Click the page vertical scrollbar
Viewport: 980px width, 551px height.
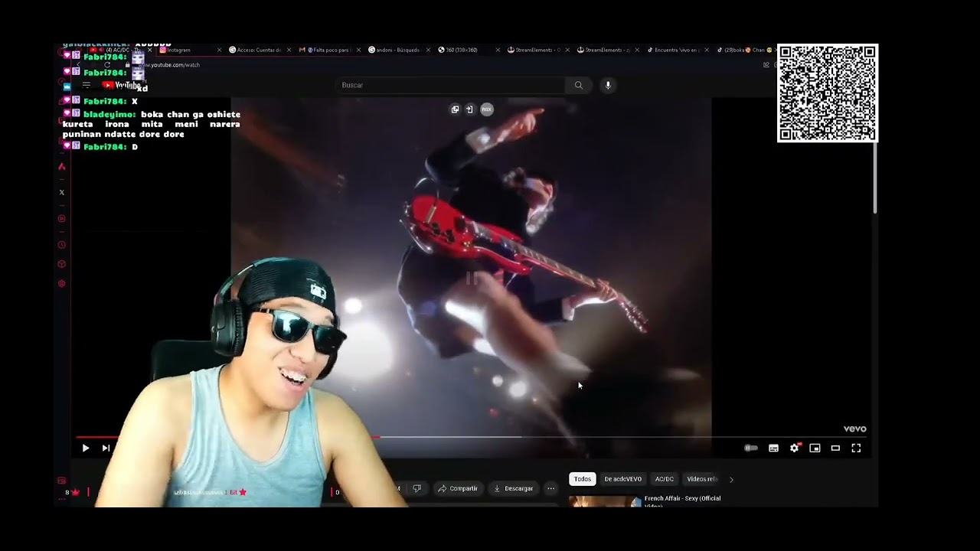pos(875,178)
